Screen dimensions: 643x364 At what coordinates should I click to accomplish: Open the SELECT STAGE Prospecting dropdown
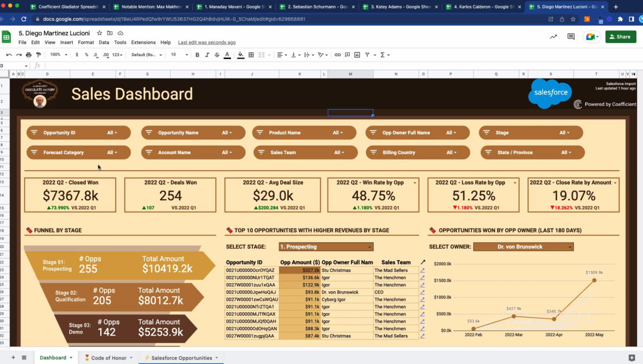(326, 247)
